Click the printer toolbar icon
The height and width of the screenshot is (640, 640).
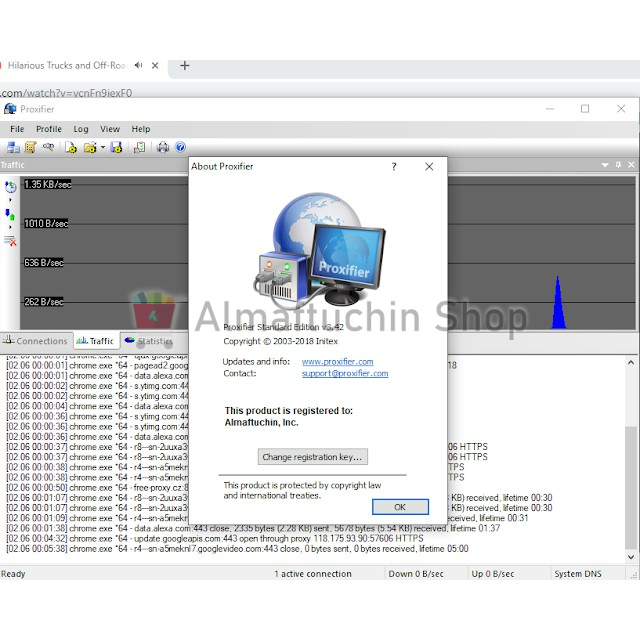tap(163, 147)
